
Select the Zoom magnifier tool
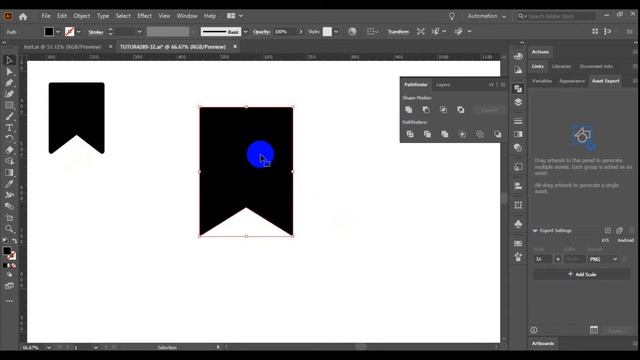pos(9,229)
